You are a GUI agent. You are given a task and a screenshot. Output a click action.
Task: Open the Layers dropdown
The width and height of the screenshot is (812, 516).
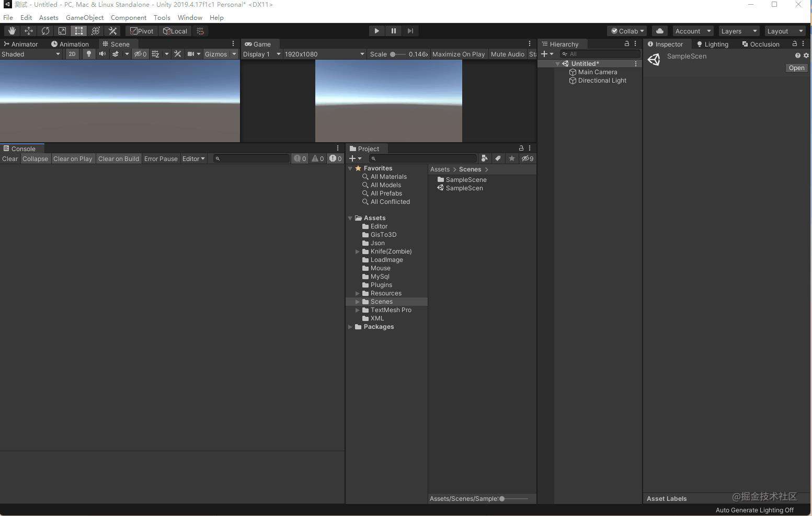click(x=738, y=31)
